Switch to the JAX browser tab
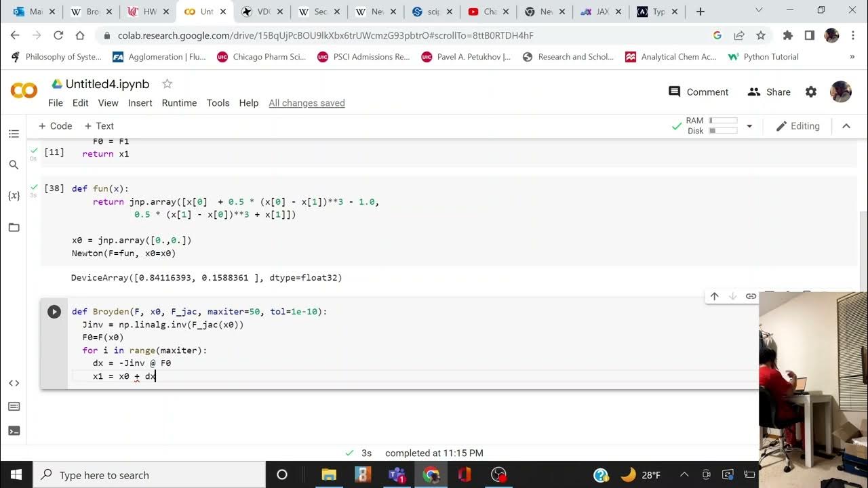The width and height of the screenshot is (868, 488). [x=599, y=12]
